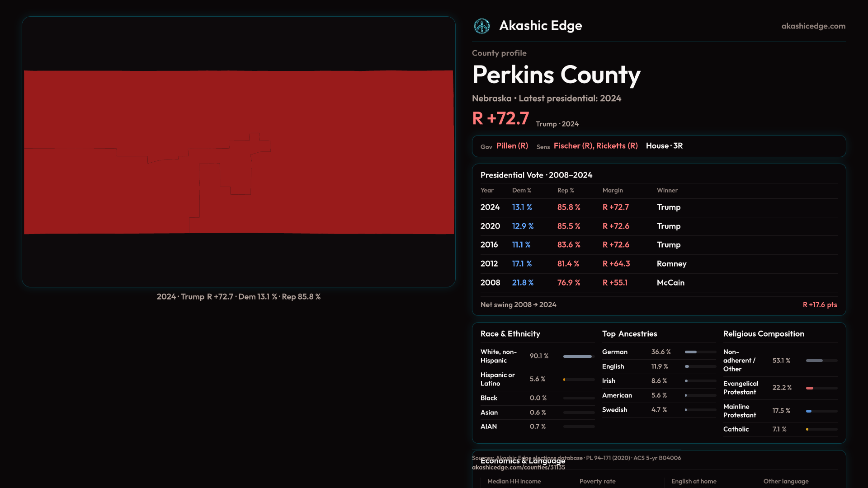Click the Evangelical Protestant red bar
The image size is (868, 488).
[810, 388]
